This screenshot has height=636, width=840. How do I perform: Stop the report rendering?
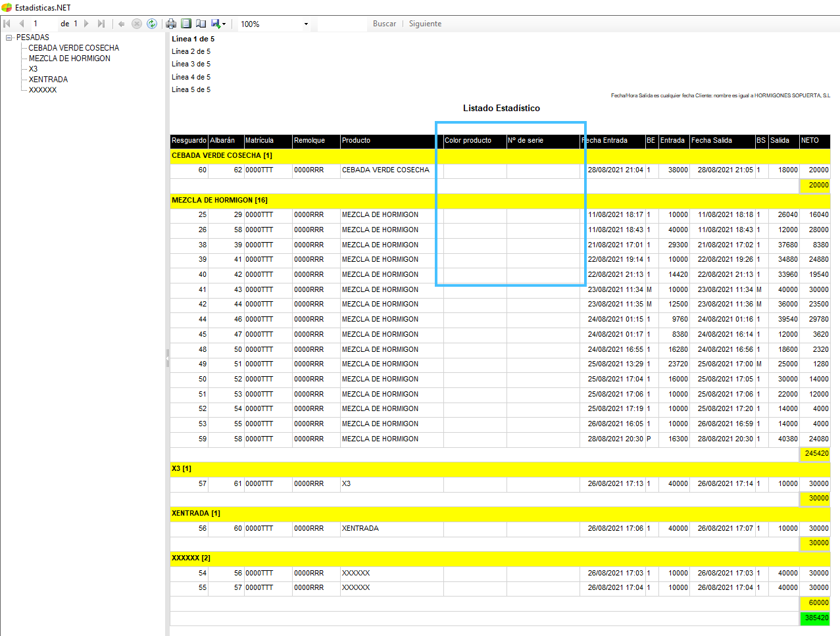137,24
